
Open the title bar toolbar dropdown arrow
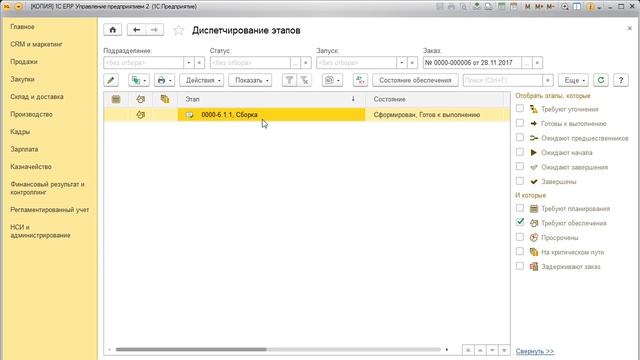(600, 7)
